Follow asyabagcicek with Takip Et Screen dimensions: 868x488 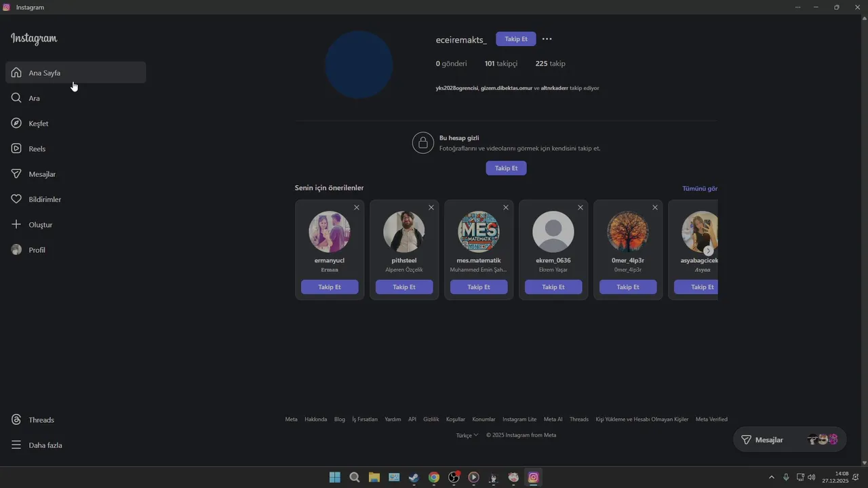point(696,287)
